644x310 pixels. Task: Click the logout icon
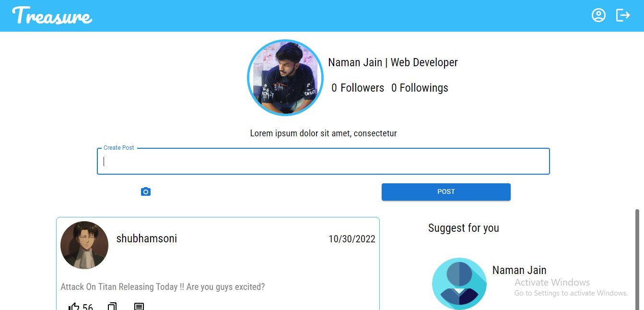click(x=623, y=15)
